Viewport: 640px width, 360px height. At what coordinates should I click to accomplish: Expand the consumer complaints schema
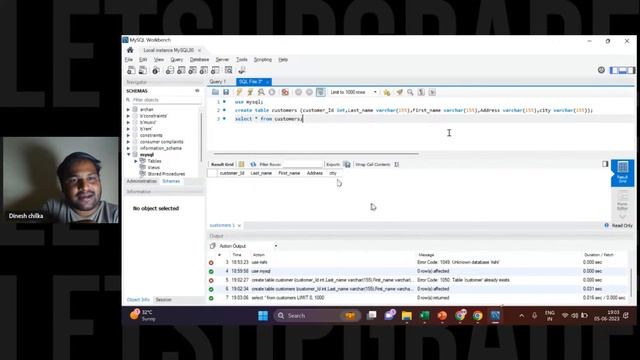click(128, 142)
